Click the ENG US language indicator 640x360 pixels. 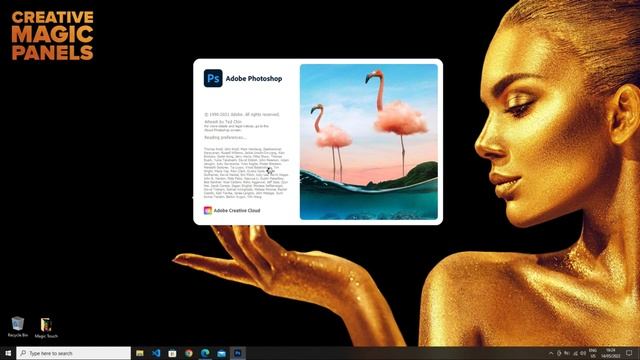(x=593, y=353)
